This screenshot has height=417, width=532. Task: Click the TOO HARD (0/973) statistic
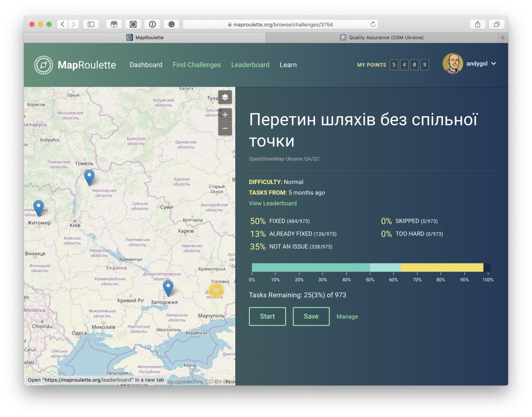point(412,234)
